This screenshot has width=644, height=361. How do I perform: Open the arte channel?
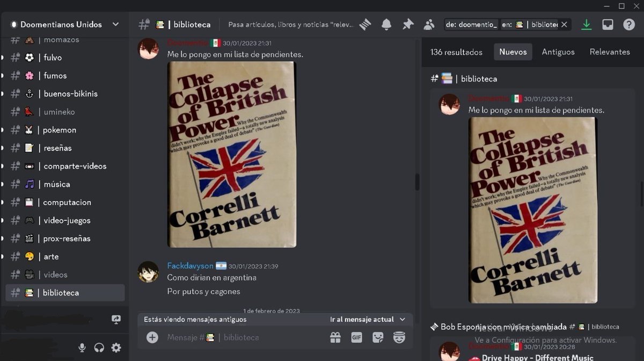[x=65, y=257]
